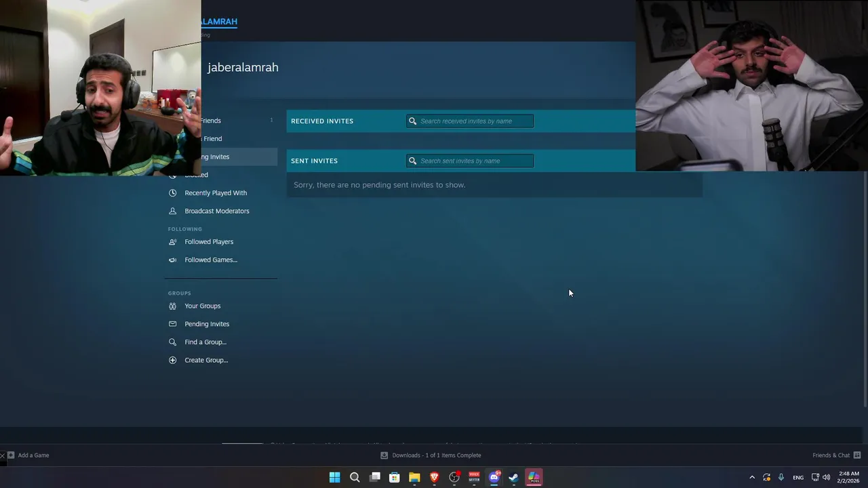The height and width of the screenshot is (488, 868).
Task: Click Add a Game label
Action: [33, 455]
